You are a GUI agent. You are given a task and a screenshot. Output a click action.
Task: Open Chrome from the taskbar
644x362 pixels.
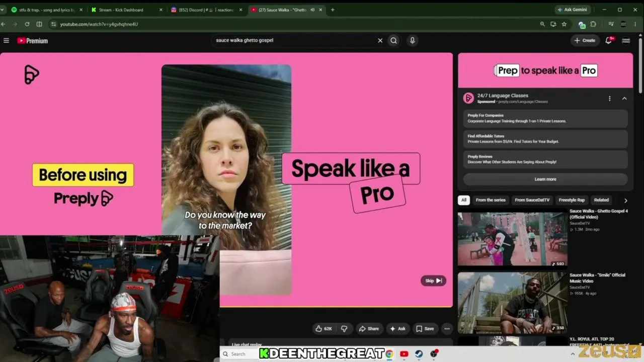point(389,354)
